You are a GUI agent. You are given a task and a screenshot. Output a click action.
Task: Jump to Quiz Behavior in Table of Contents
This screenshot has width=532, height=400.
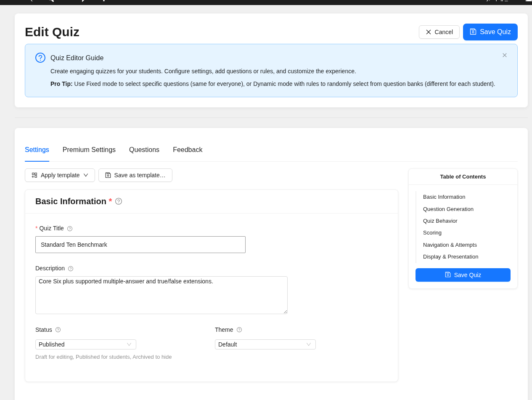[x=440, y=221]
